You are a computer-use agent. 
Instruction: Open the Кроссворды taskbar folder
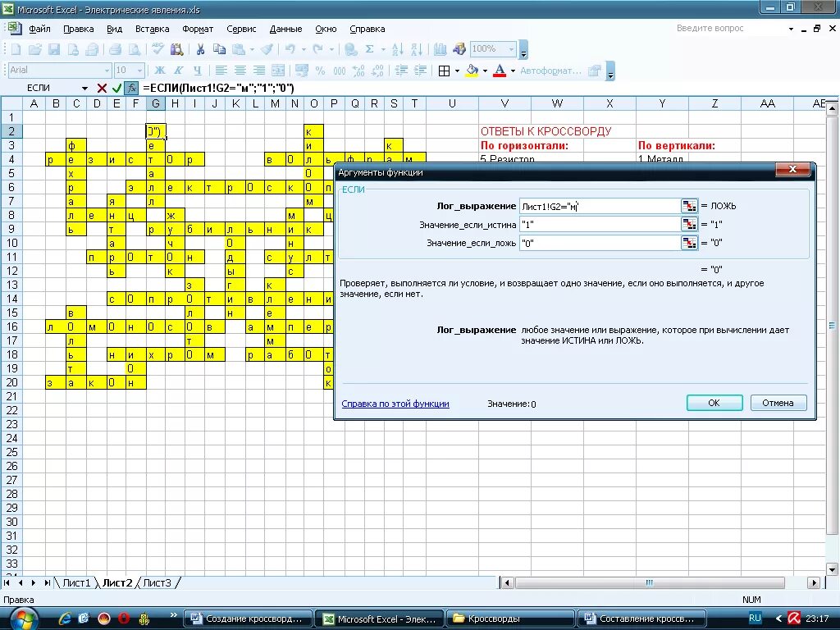[x=510, y=619]
